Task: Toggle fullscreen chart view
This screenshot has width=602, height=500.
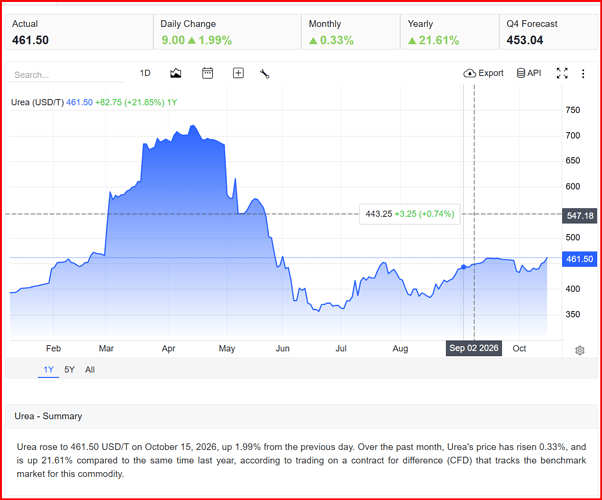Action: pos(562,73)
